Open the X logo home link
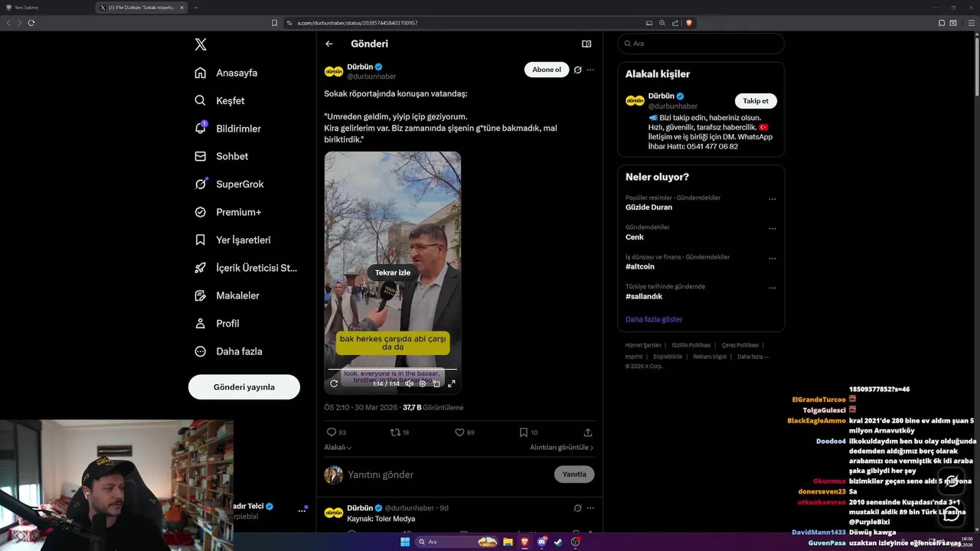This screenshot has width=980, height=551. pos(201,44)
